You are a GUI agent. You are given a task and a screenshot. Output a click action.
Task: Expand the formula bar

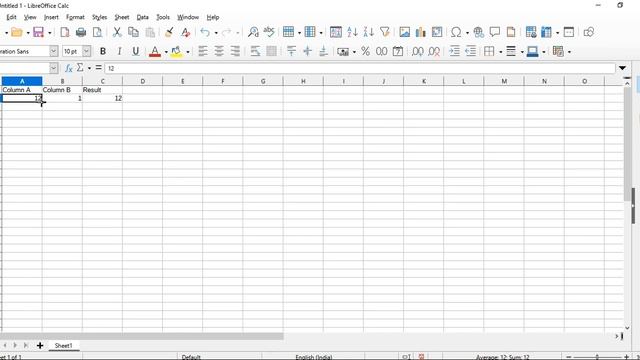pyautogui.click(x=622, y=68)
